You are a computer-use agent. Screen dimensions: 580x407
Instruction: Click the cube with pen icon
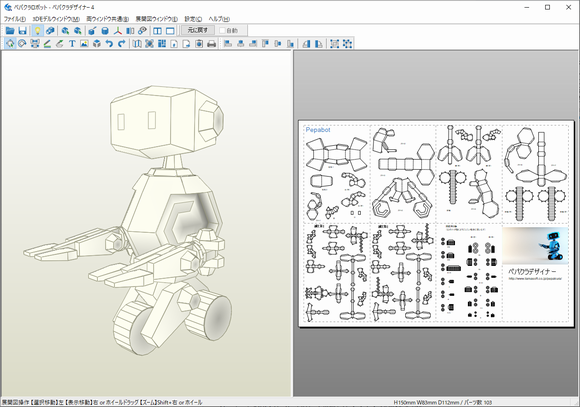tap(92, 31)
